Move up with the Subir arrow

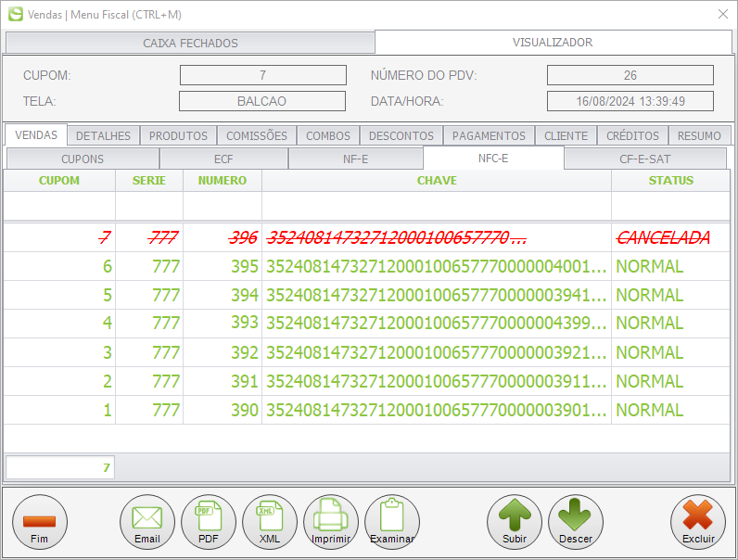pos(515,522)
